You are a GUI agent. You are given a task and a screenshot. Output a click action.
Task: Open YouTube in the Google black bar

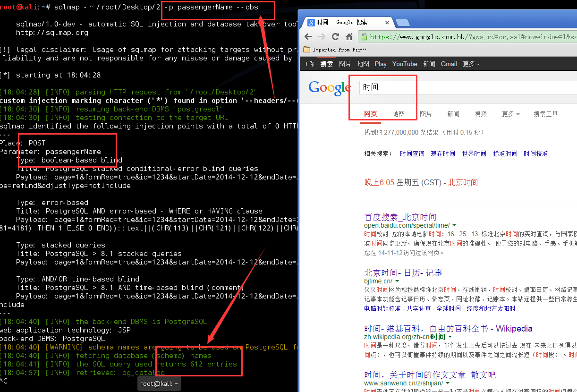pos(405,64)
